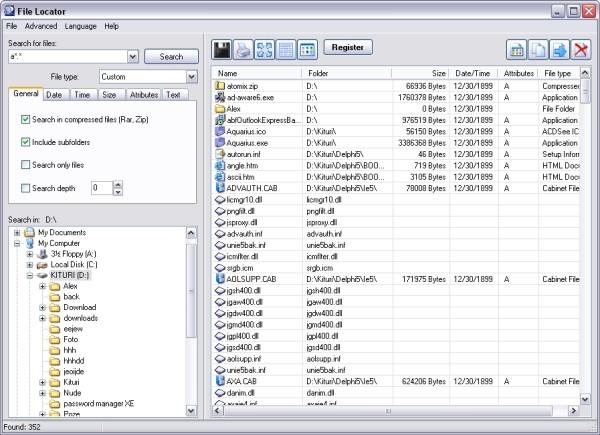The image size is (600, 435).
Task: Open the File type dropdown
Action: 190,76
